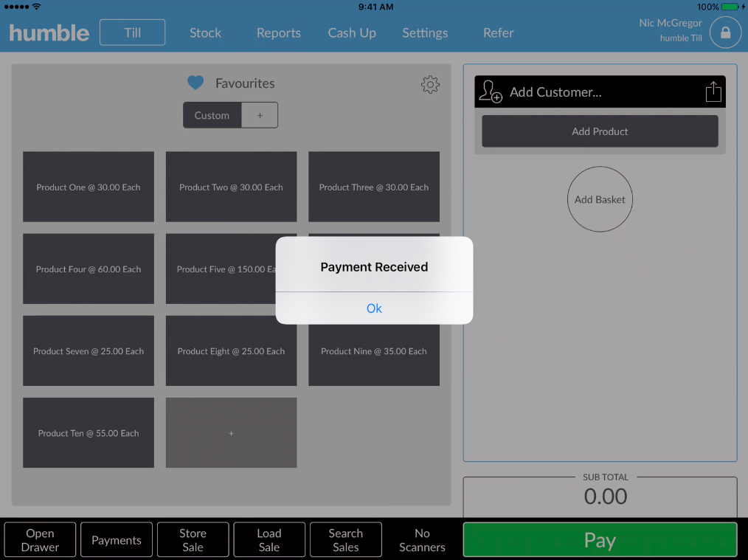The height and width of the screenshot is (560, 748).
Task: Click the Add Product button
Action: [x=600, y=131]
